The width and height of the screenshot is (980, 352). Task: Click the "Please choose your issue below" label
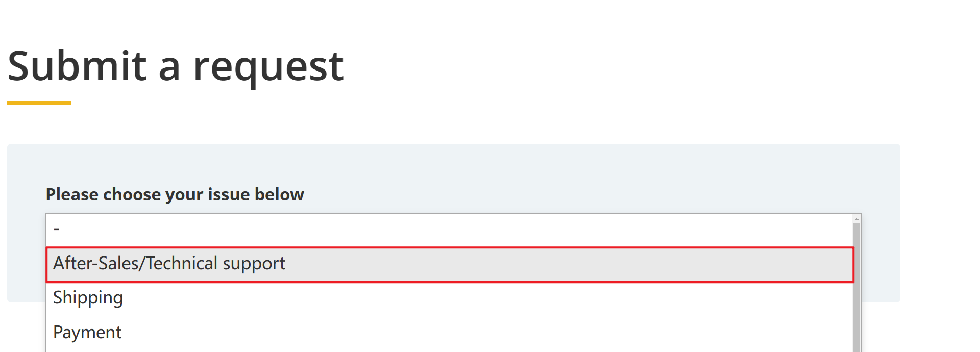pyautogui.click(x=175, y=195)
